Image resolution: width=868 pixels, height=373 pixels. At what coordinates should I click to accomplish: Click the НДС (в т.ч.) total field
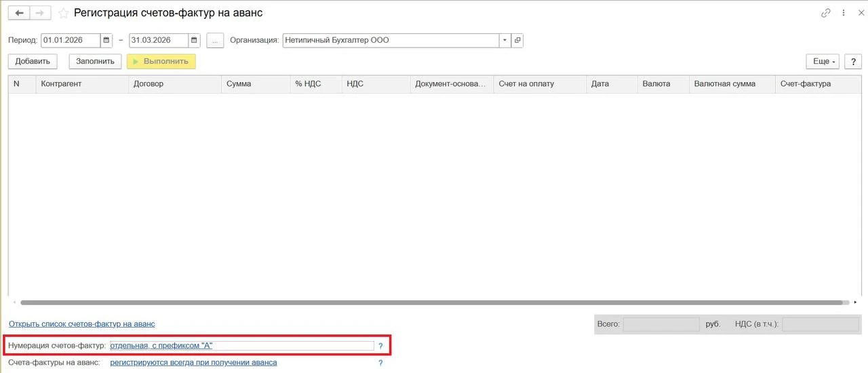point(821,324)
